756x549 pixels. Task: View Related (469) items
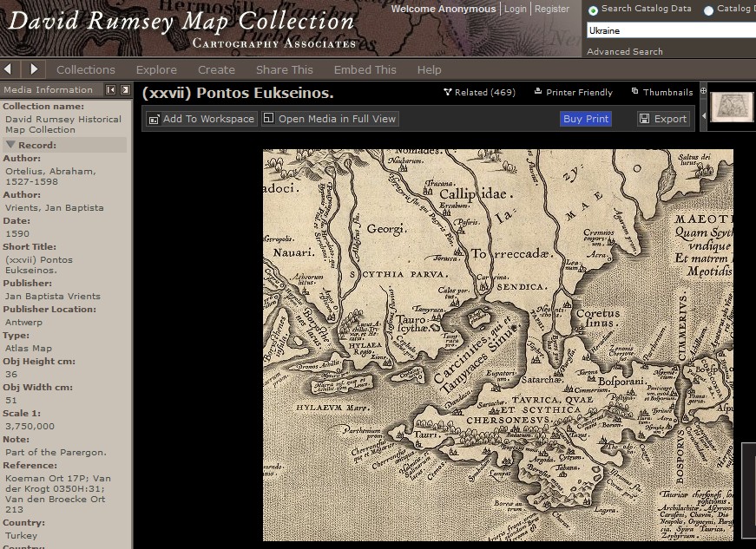pos(479,92)
